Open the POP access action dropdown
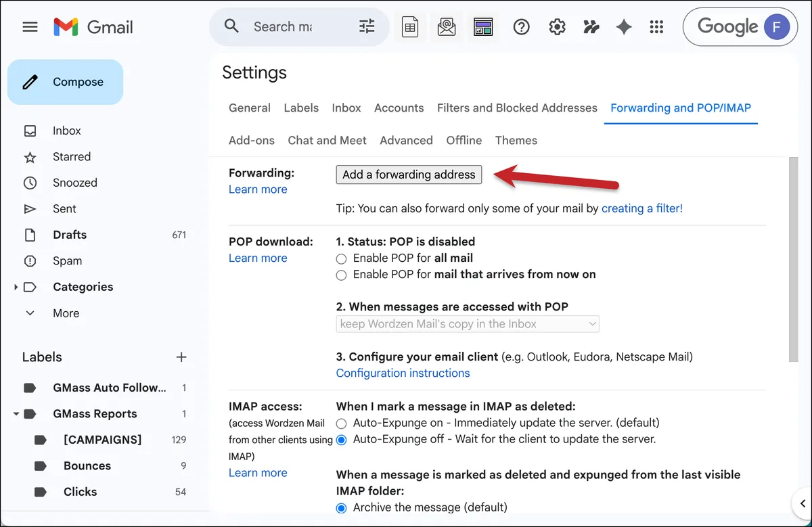The image size is (812, 527). pyautogui.click(x=468, y=324)
